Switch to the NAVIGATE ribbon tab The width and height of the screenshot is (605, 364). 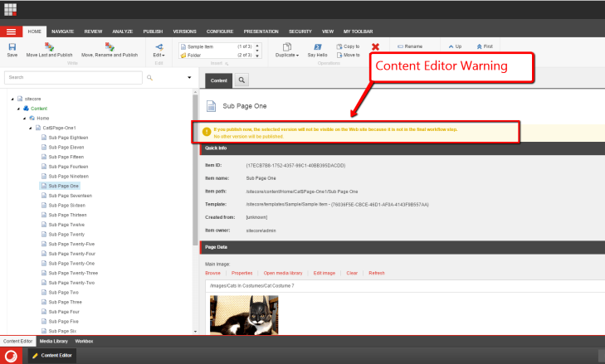pos(62,32)
